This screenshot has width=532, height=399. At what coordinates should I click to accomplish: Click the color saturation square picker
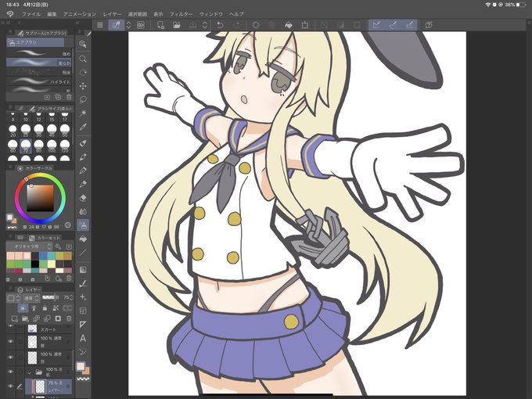[x=41, y=198]
